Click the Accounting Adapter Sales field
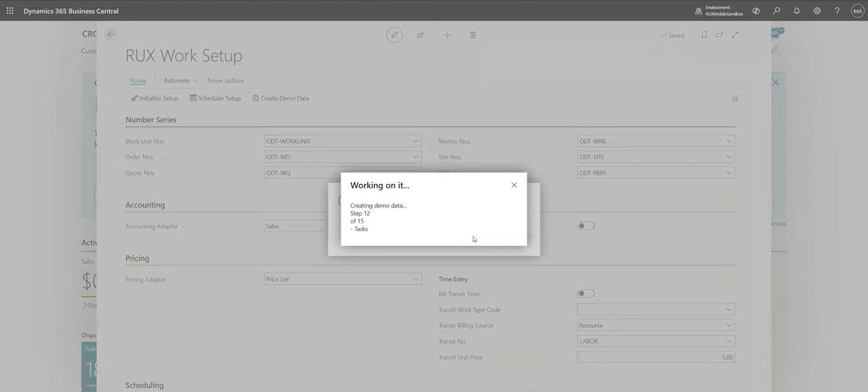The image size is (868, 392). pos(295,226)
